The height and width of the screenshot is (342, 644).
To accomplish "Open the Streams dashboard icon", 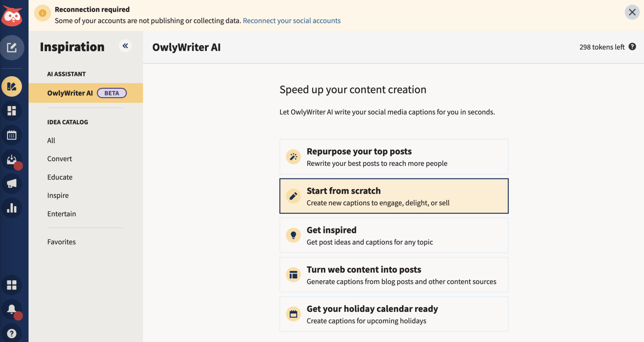I will 12,111.
